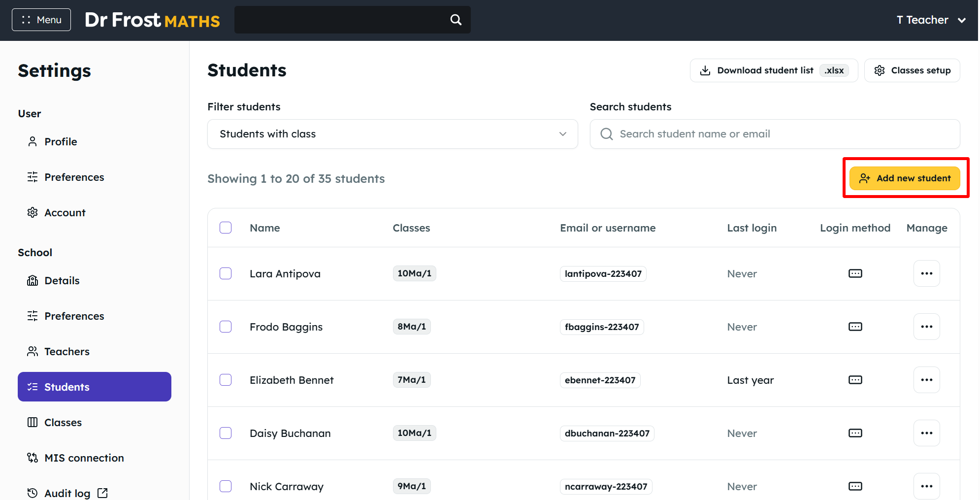Open manage menu for Nick Carraway
This screenshot has height=500, width=980.
pyautogui.click(x=927, y=486)
